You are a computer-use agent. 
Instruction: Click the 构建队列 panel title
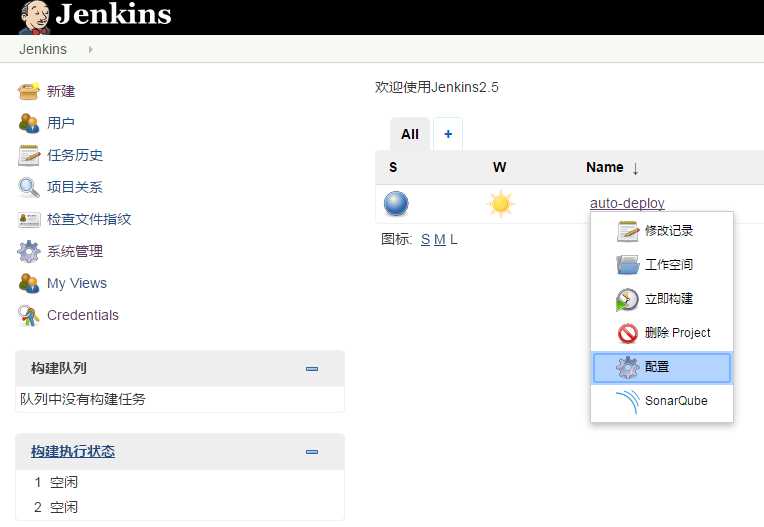click(x=59, y=368)
